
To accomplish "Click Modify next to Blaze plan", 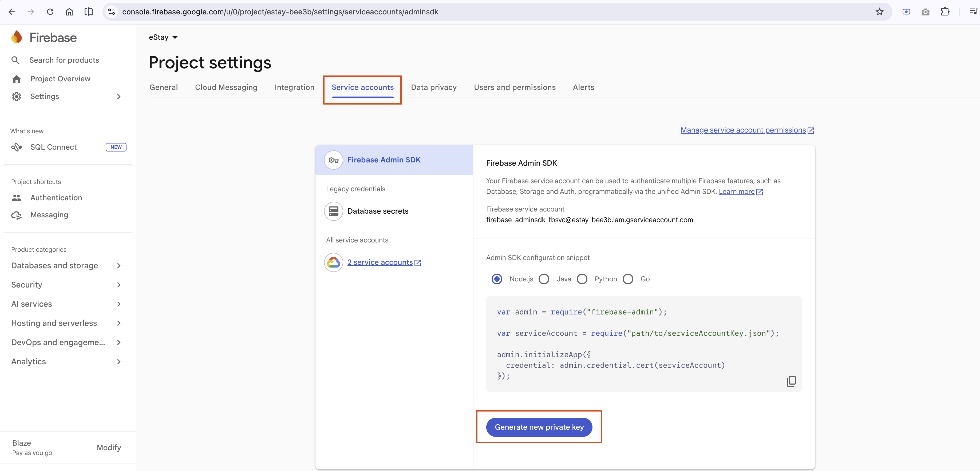I will tap(109, 448).
